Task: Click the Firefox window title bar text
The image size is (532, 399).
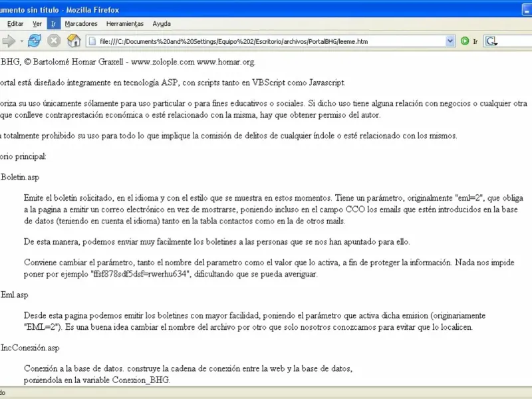Action: tap(59, 10)
